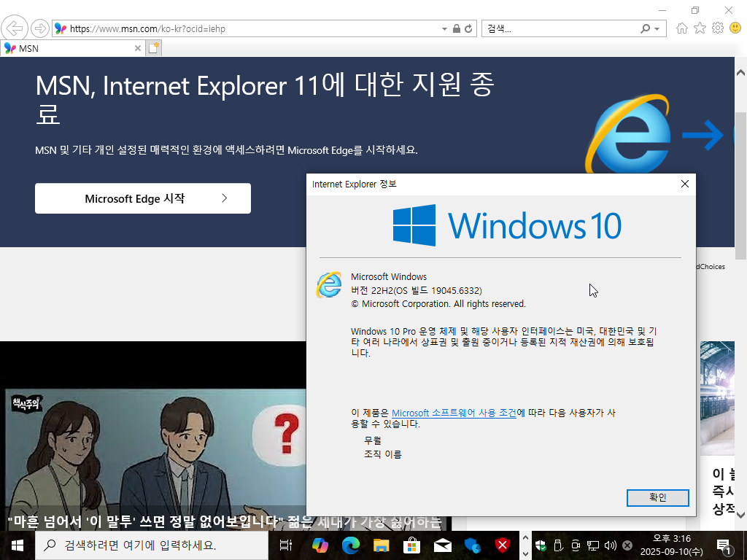
Task: Go to the Home page icon
Action: (x=682, y=28)
